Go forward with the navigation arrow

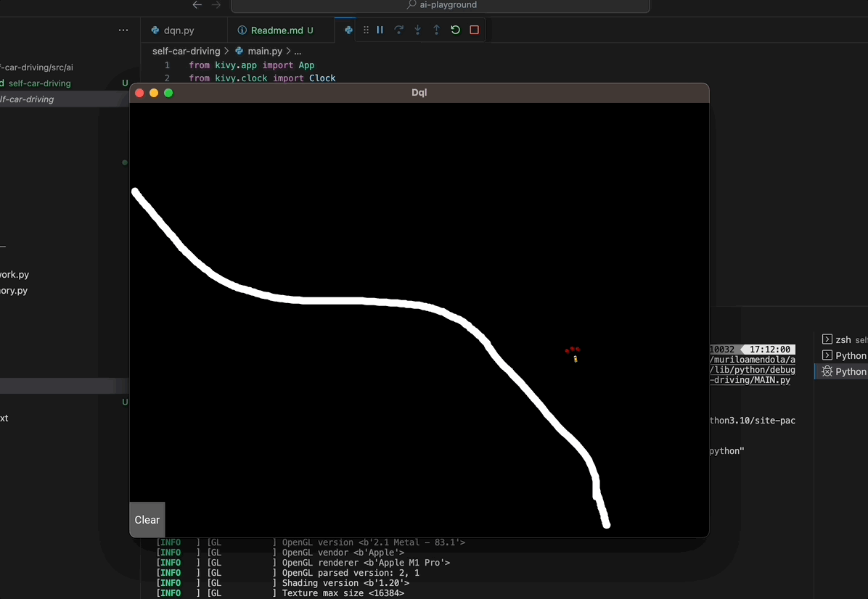tap(216, 5)
